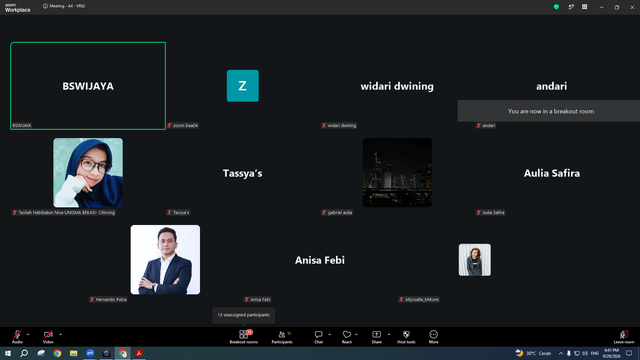Start camera with the Video button

48,337
